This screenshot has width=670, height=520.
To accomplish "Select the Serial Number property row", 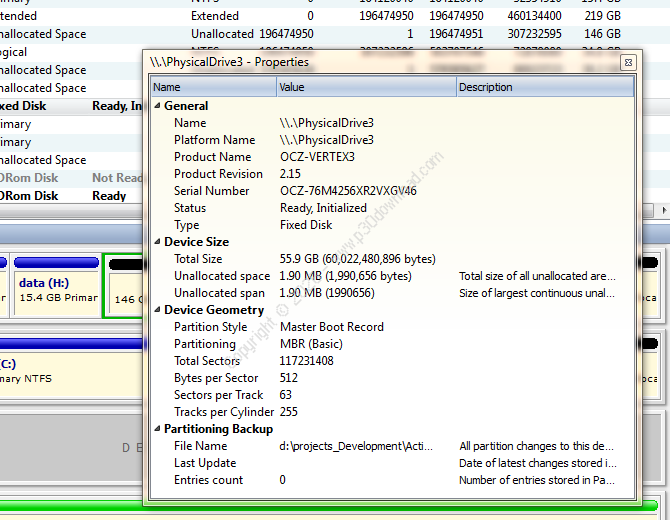I will [212, 191].
